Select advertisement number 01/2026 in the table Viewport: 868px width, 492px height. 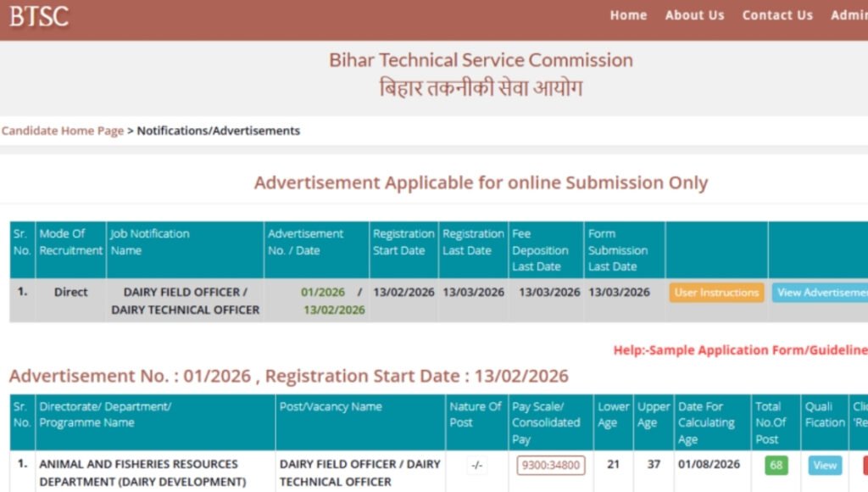[324, 292]
